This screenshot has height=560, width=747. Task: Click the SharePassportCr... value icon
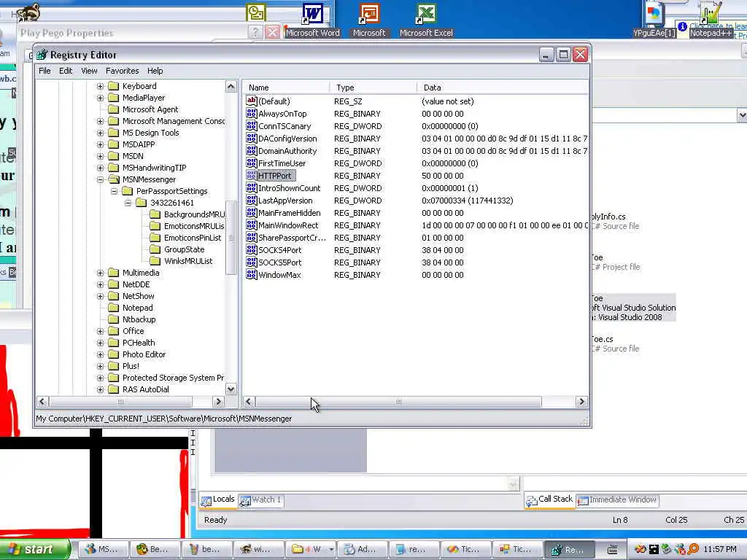point(251,237)
